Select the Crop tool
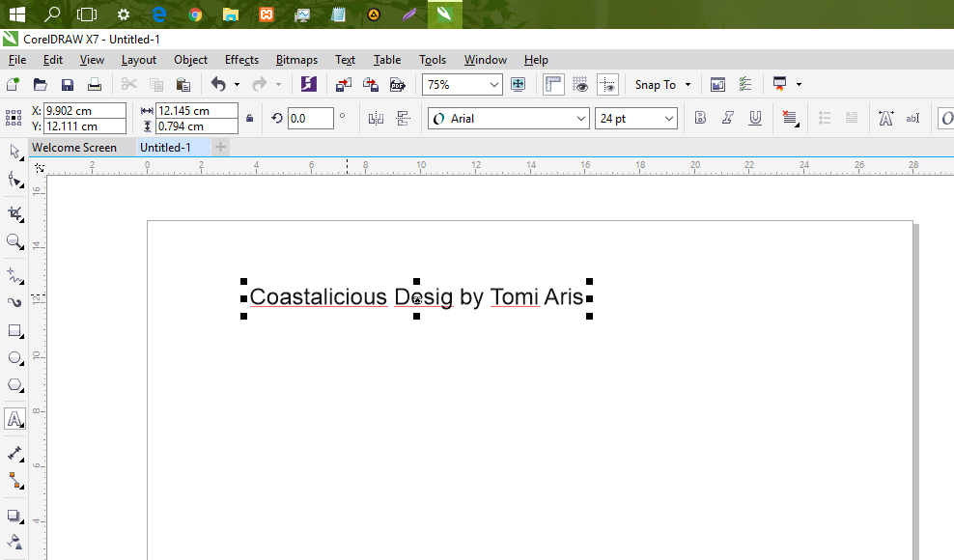 14,213
